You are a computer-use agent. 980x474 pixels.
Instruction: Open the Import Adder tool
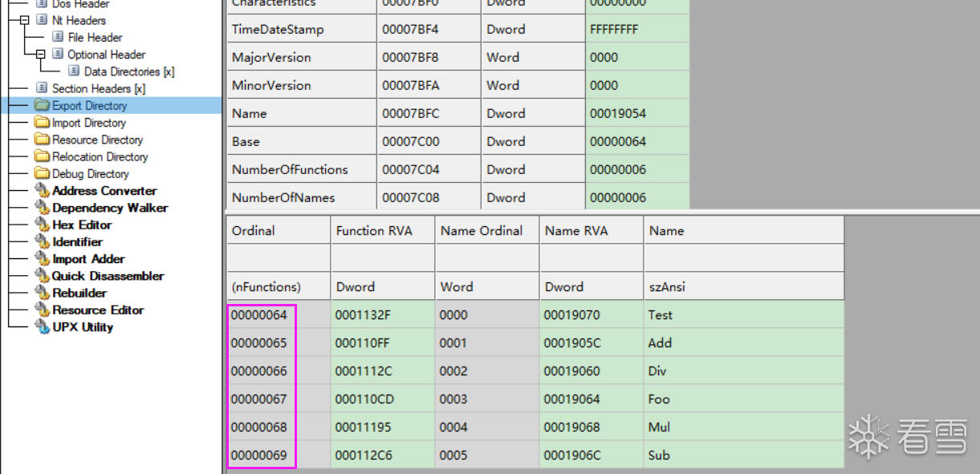88,259
